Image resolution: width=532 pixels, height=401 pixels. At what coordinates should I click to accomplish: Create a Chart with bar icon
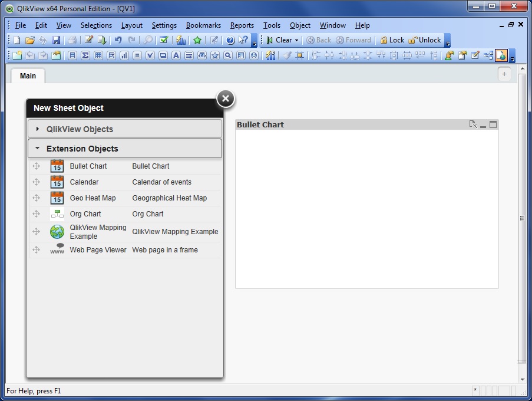point(124,55)
